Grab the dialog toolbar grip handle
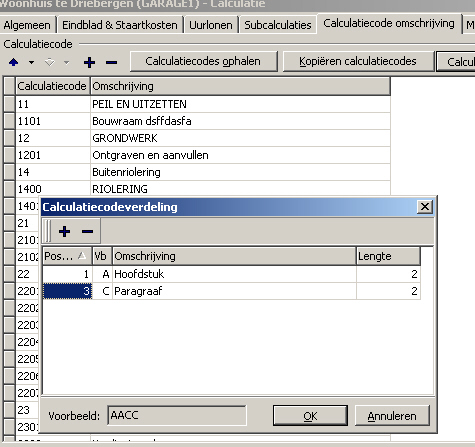Screen dimensions: 475x447 click(47, 231)
